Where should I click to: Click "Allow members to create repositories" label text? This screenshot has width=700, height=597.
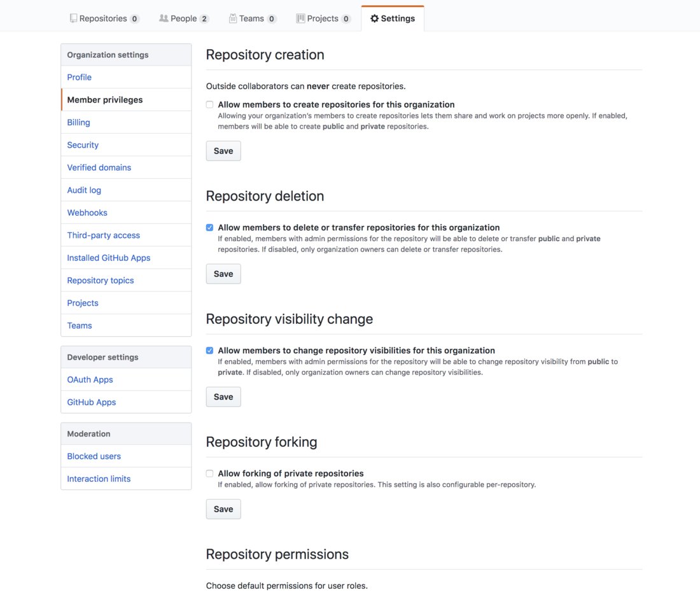(x=336, y=104)
